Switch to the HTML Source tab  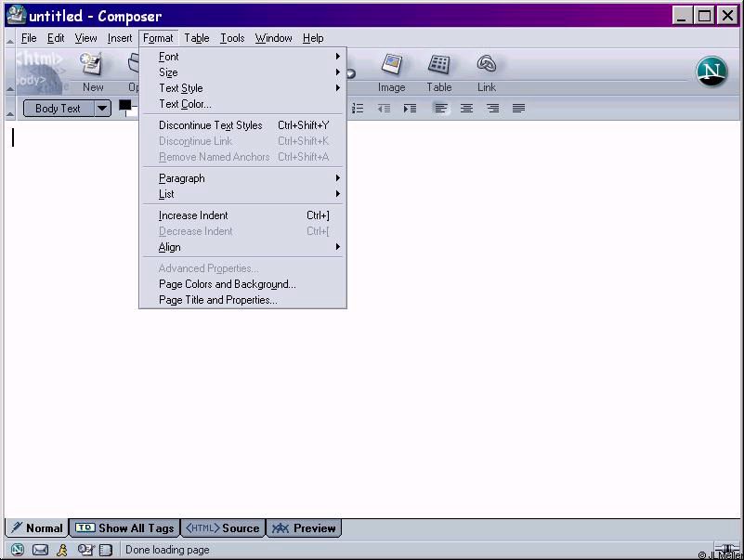point(223,527)
